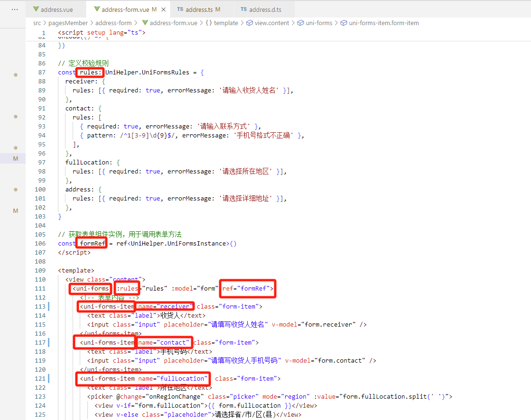Select the address-form folder breadcrumb

tap(113, 23)
